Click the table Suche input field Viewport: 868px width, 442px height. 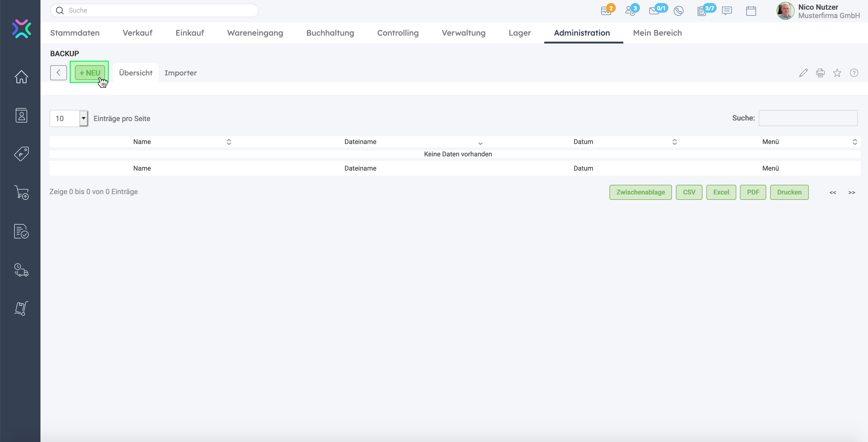(x=808, y=118)
